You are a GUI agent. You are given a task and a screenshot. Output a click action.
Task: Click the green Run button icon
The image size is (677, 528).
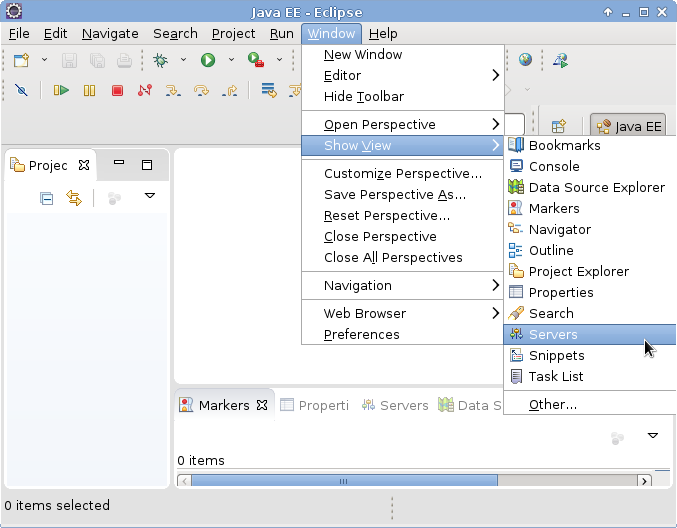[x=208, y=60]
